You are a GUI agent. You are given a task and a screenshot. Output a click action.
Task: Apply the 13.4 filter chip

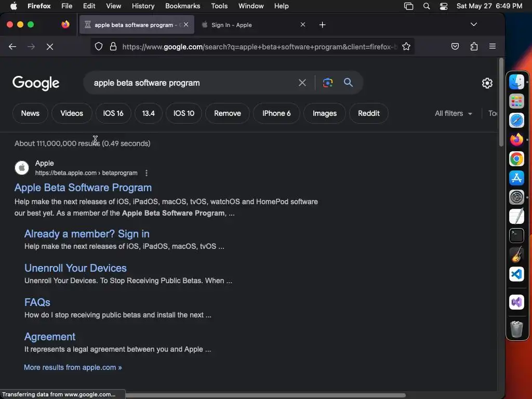148,113
